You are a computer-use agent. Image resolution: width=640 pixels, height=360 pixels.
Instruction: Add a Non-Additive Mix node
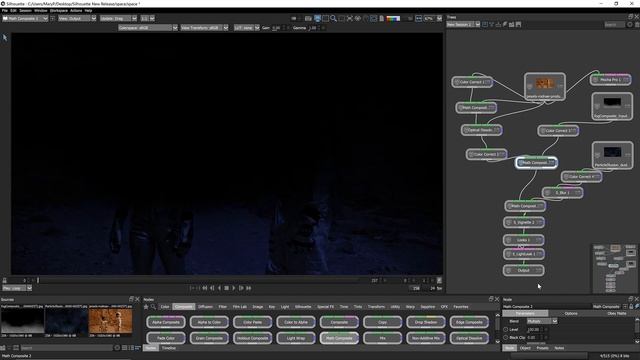point(426,338)
